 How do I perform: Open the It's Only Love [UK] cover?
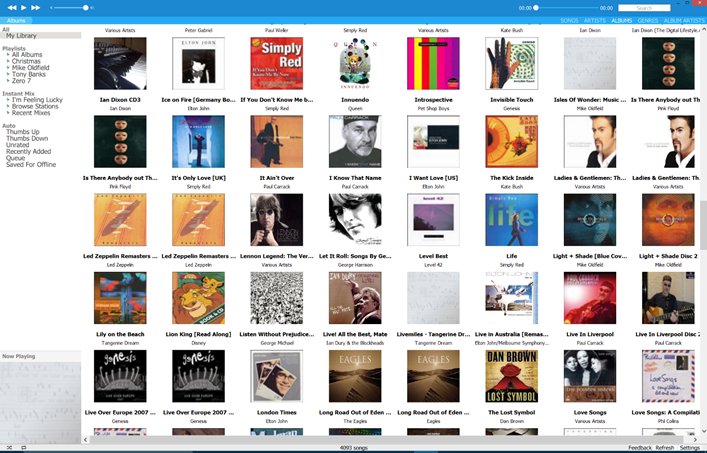click(198, 142)
